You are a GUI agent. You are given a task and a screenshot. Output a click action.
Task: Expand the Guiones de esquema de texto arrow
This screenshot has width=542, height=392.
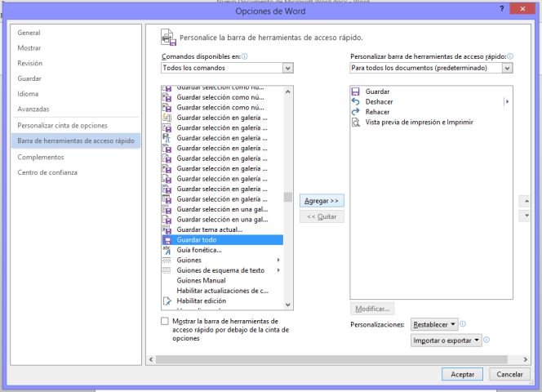tap(278, 270)
